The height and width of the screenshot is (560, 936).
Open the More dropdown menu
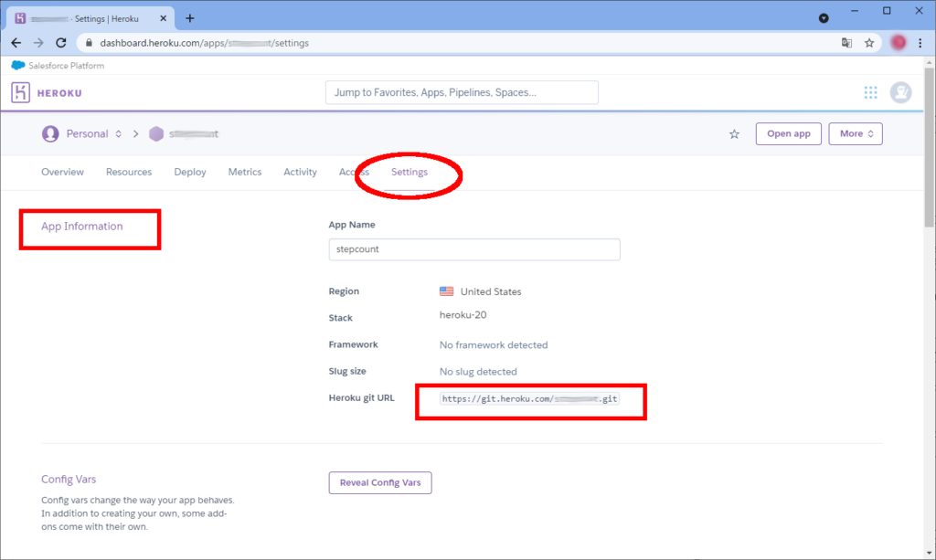click(x=856, y=133)
